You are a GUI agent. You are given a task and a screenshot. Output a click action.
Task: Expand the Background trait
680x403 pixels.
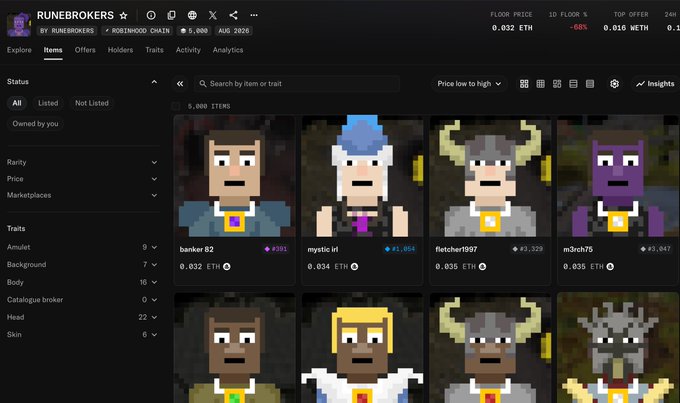pos(82,265)
